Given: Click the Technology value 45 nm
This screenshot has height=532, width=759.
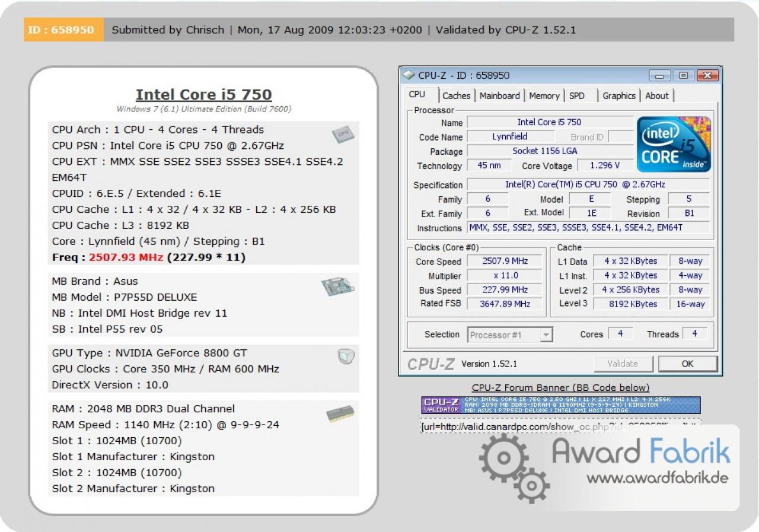Looking at the screenshot, I should (x=489, y=165).
